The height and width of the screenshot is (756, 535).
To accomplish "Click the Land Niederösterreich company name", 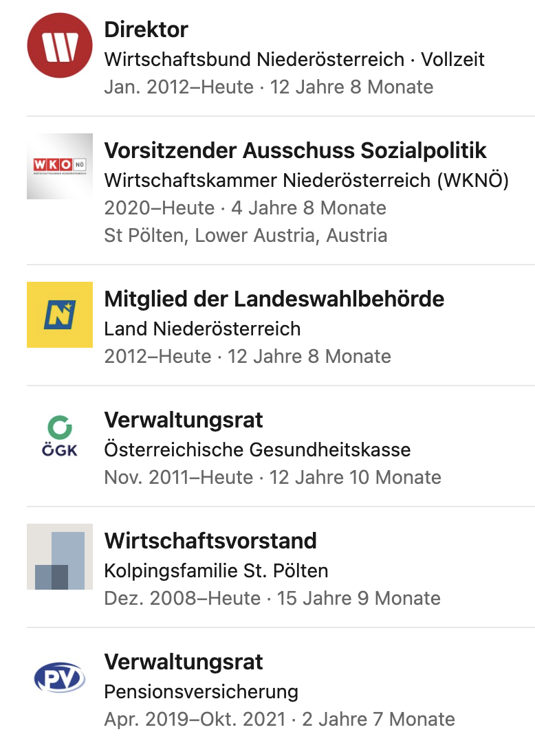I will [202, 329].
